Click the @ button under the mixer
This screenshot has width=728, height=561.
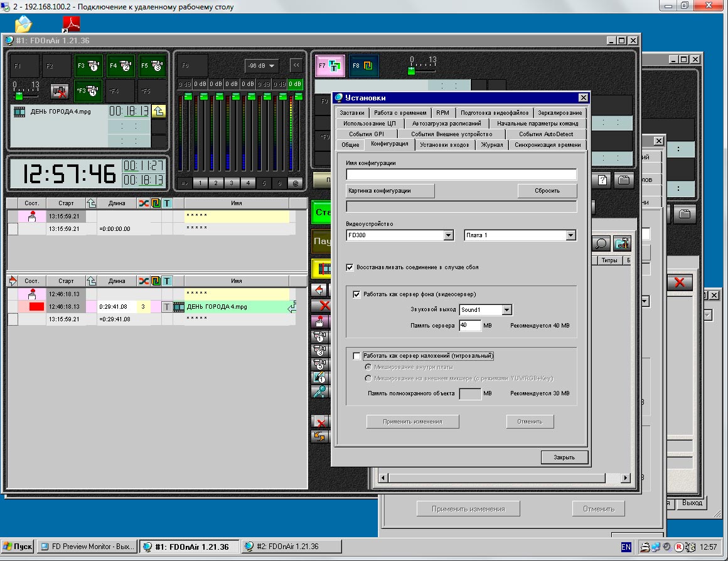[x=296, y=183]
